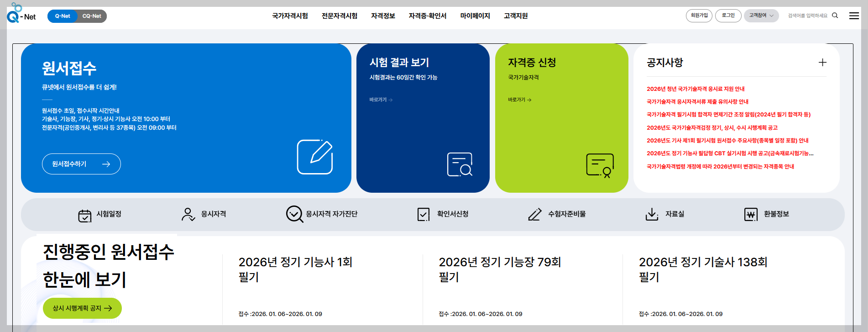Click the 원서접수하기 button
868x332 pixels.
coord(81,164)
